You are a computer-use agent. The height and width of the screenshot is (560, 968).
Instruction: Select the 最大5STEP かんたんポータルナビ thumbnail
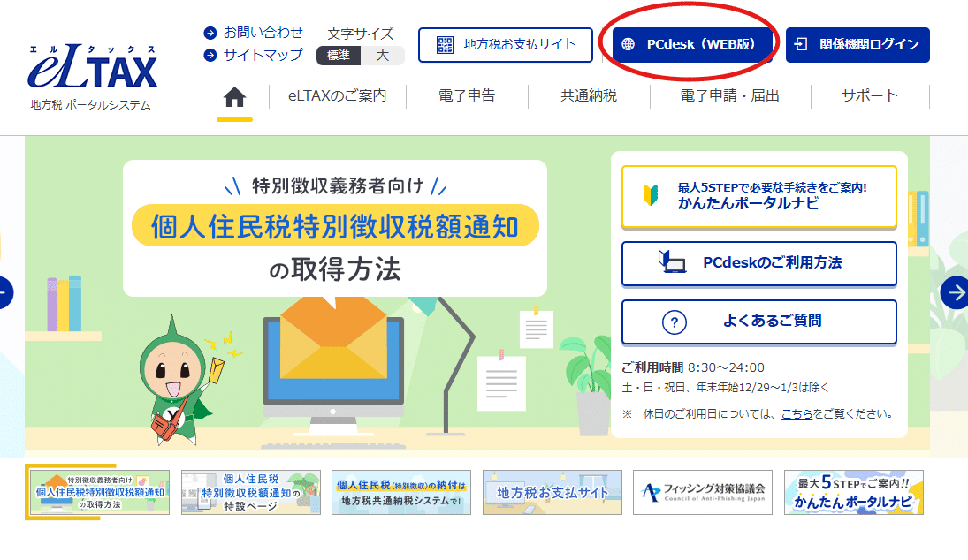coord(854,492)
